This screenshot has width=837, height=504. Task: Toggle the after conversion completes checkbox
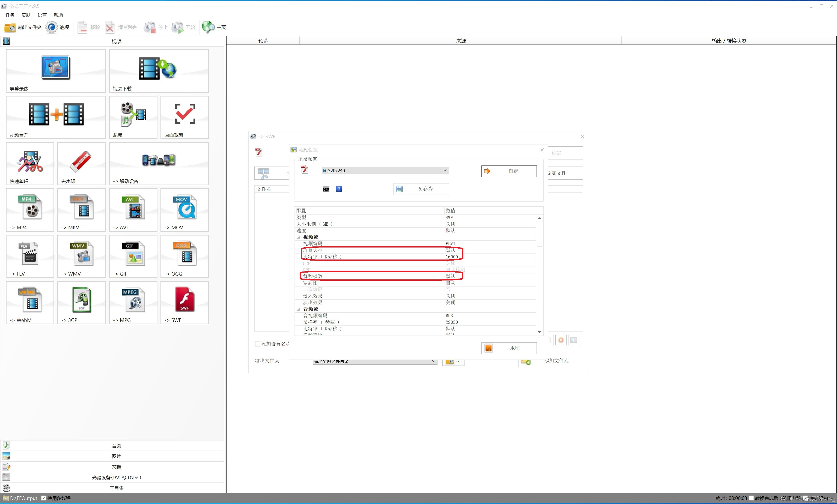tap(751, 498)
